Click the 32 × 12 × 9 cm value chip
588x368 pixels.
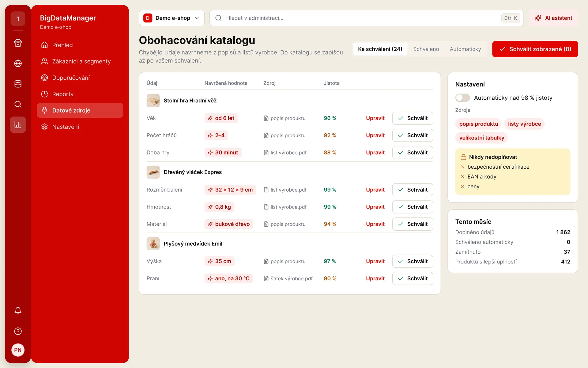pos(230,190)
